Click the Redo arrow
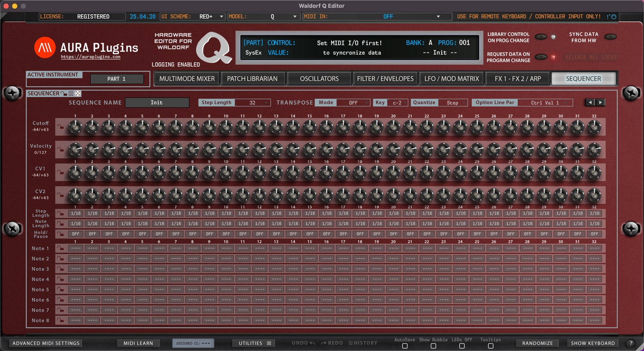Screen dimensions: 644x351 [324, 343]
